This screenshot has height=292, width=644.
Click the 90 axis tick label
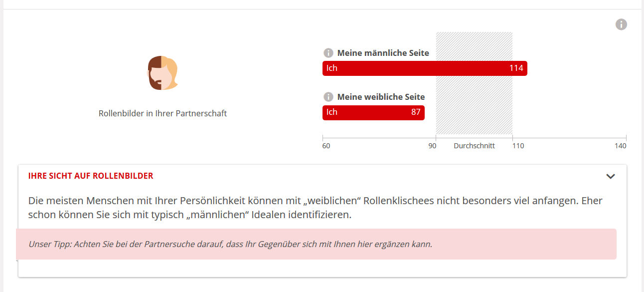[432, 146]
